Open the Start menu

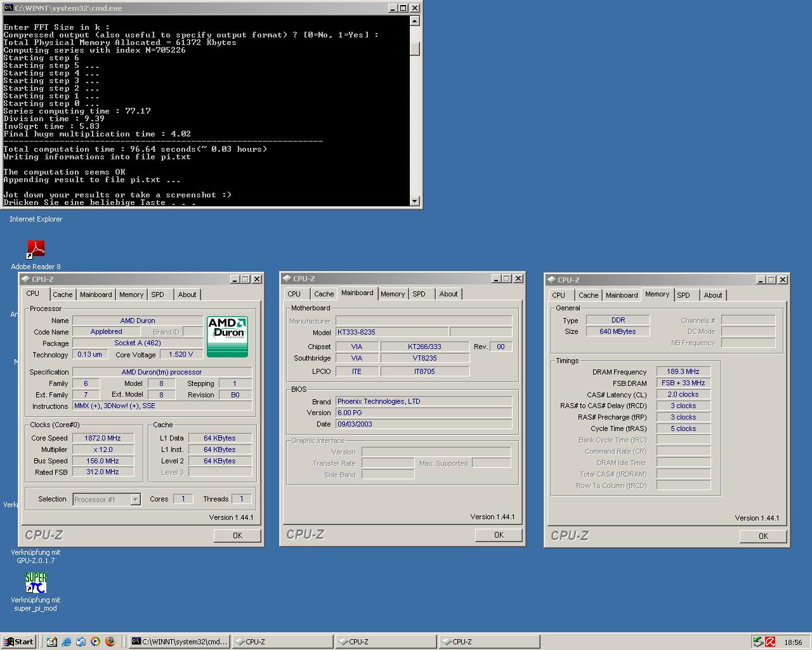tap(18, 642)
